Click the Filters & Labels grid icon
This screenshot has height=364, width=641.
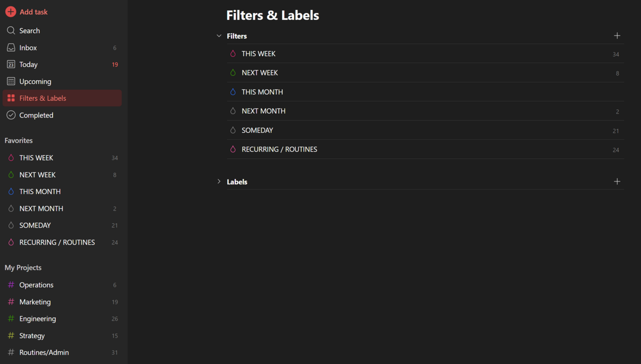coord(11,98)
